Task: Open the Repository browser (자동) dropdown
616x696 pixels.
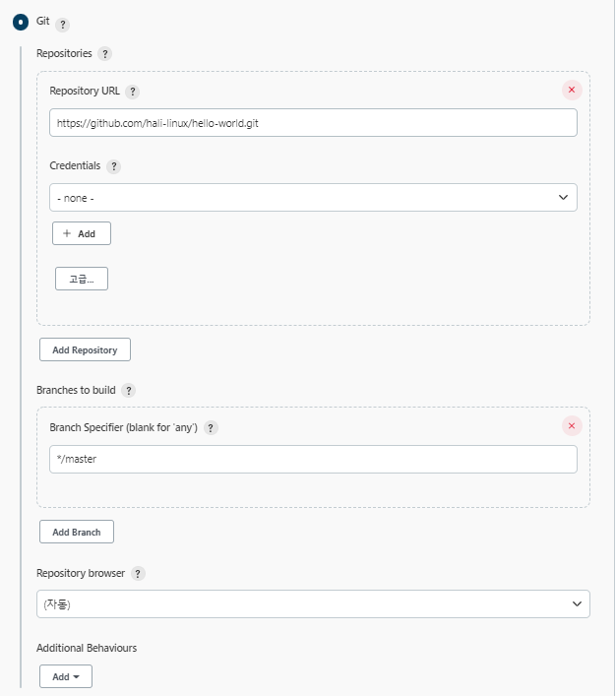Action: [x=313, y=604]
